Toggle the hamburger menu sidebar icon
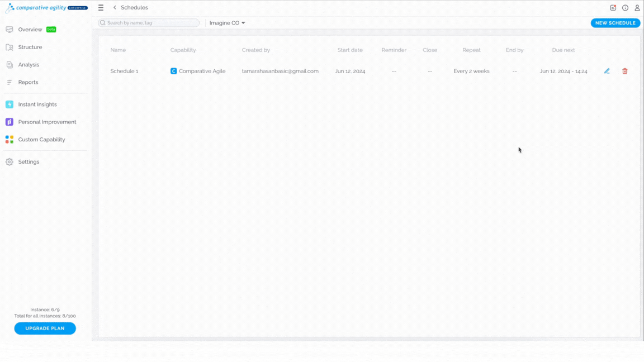644x362 pixels. tap(101, 7)
